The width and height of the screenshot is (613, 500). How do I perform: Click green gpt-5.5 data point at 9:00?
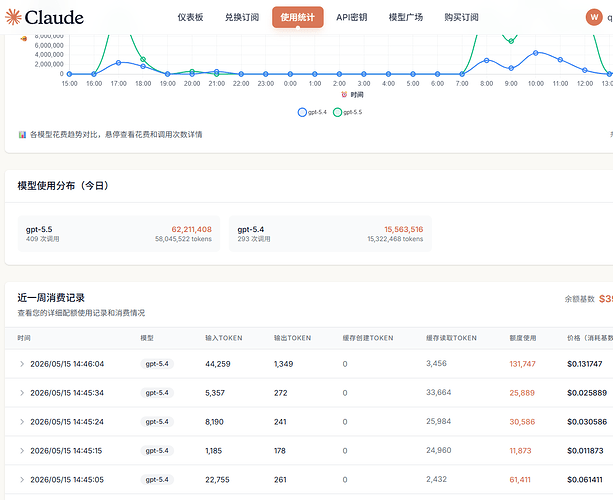pyautogui.click(x=511, y=41)
